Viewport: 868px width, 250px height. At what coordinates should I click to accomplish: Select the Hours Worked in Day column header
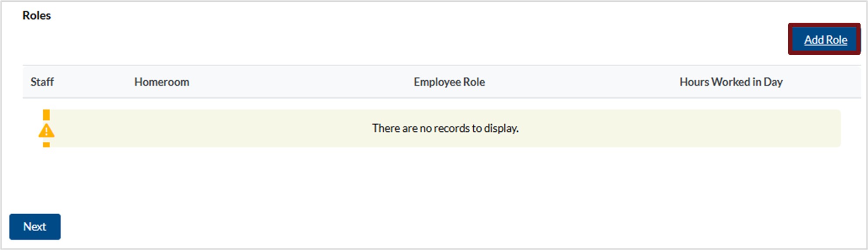click(x=730, y=82)
